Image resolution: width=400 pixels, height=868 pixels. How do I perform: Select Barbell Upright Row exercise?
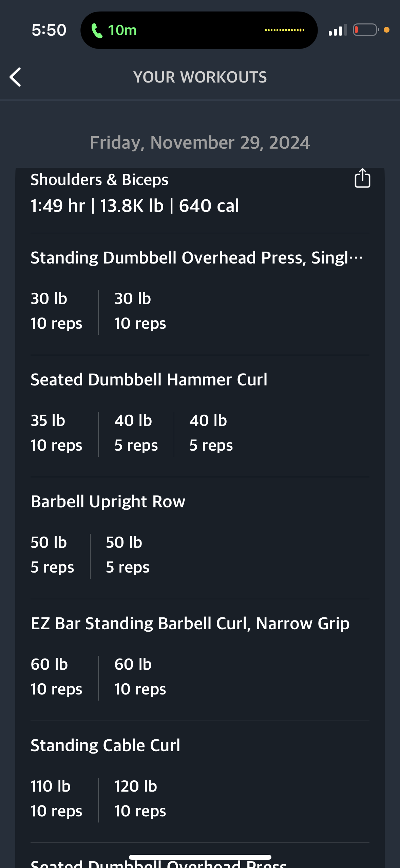[108, 502]
